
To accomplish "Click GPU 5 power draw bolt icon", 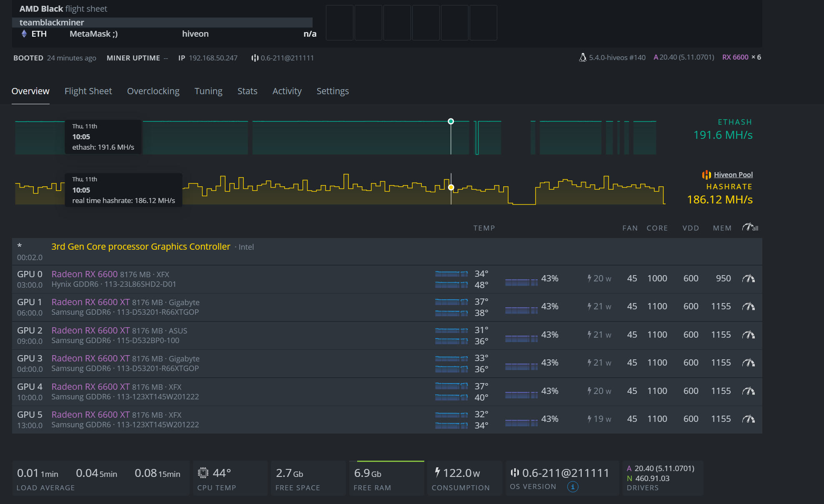I will point(589,419).
